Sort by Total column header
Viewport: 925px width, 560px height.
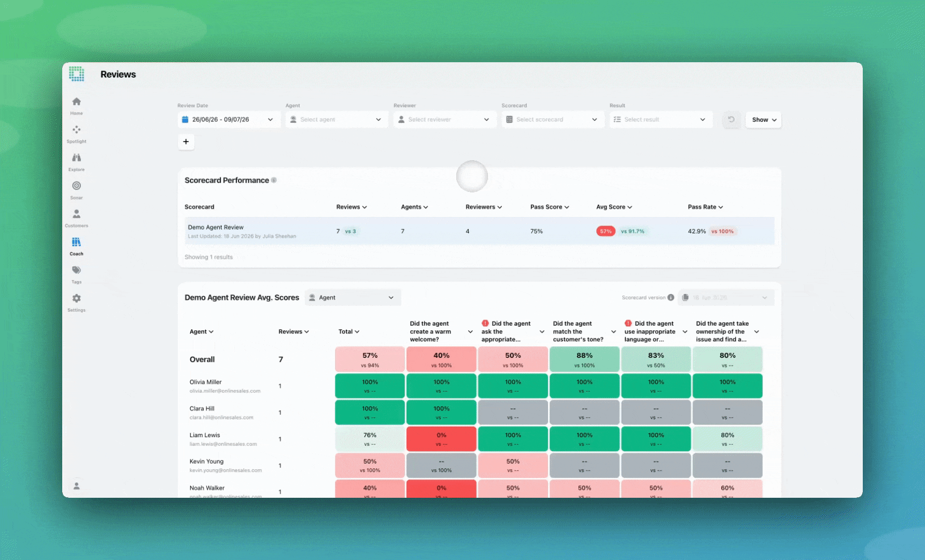349,332
